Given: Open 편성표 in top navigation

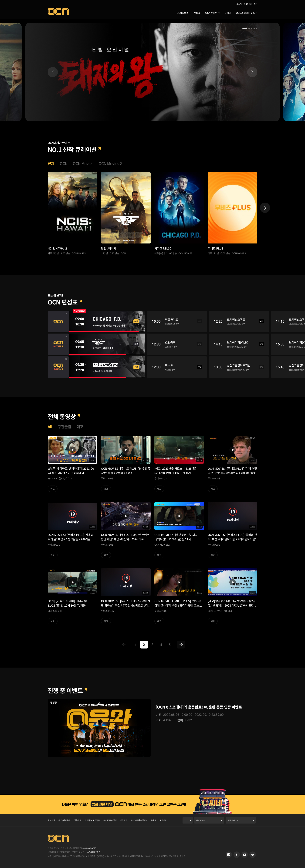Looking at the screenshot, I should [x=197, y=13].
